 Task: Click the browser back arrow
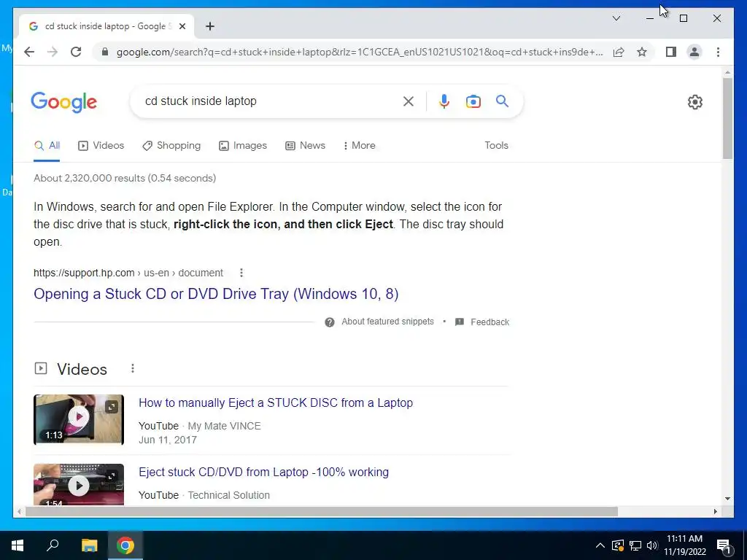coord(29,52)
